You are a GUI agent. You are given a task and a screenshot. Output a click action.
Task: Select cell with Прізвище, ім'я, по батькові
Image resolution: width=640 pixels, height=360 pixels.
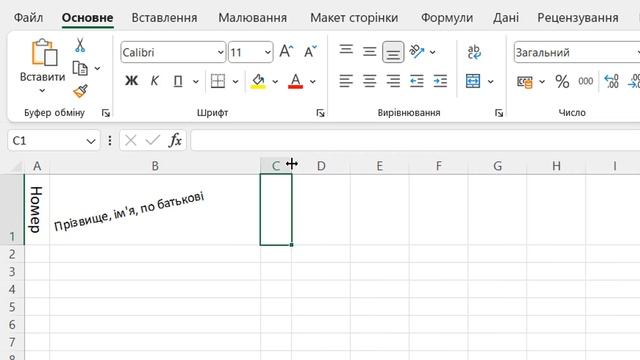pos(155,209)
